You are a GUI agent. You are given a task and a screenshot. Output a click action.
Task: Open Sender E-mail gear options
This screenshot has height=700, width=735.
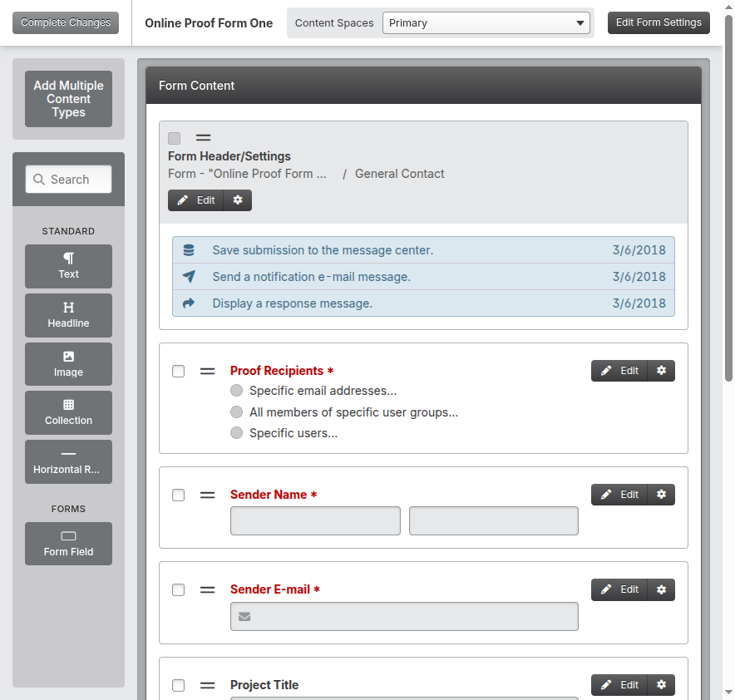661,589
